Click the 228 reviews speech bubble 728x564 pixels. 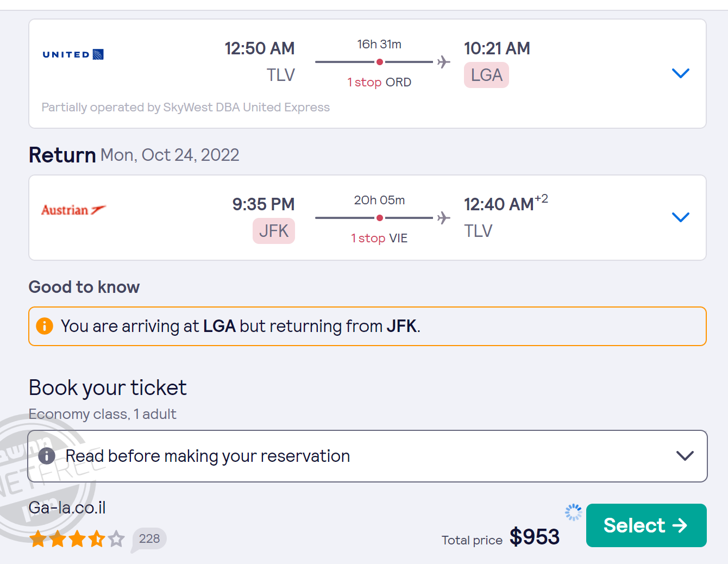click(149, 539)
